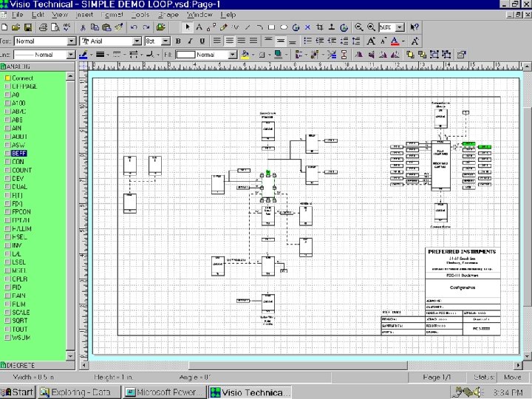Open Print Preview from the toolbar

(x=55, y=27)
